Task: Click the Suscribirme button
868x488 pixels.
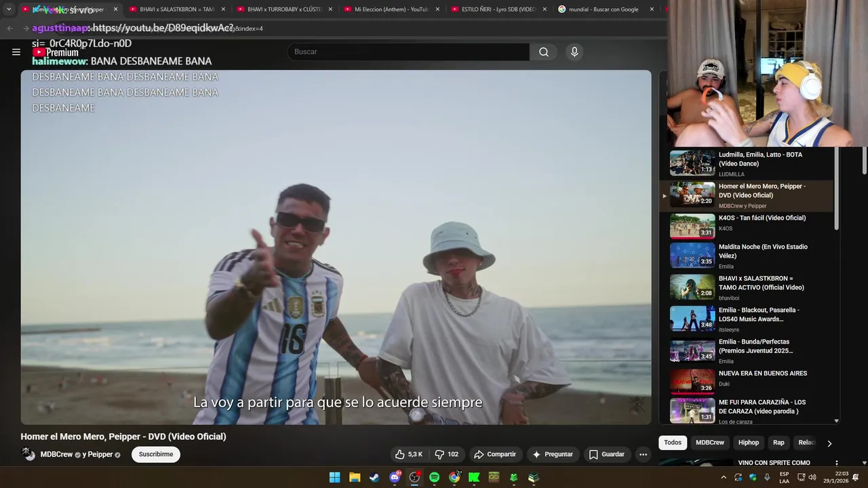Action: [x=156, y=454]
